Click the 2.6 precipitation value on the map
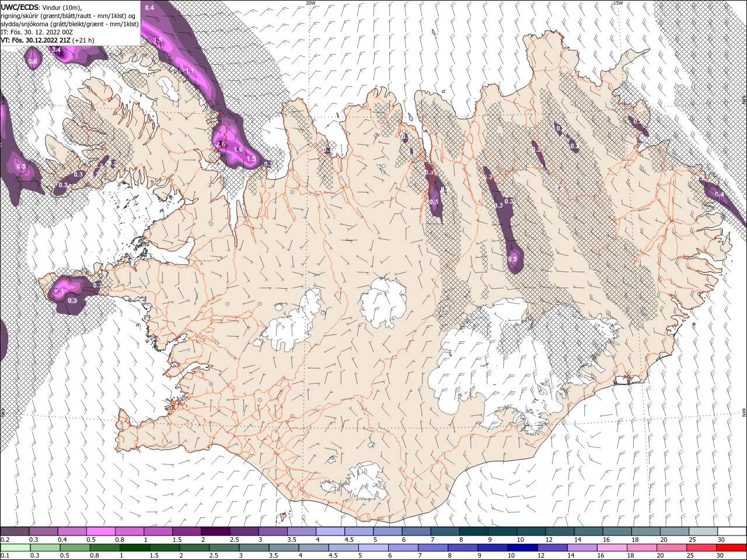Viewport: 747px width, 560px height. pyautogui.click(x=221, y=144)
